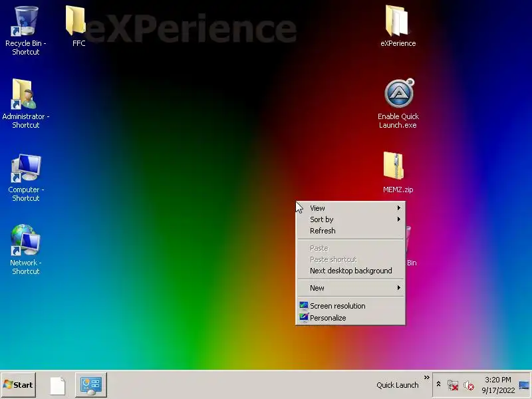
Task: Choose Screen resolution menu item
Action: [x=350, y=306]
